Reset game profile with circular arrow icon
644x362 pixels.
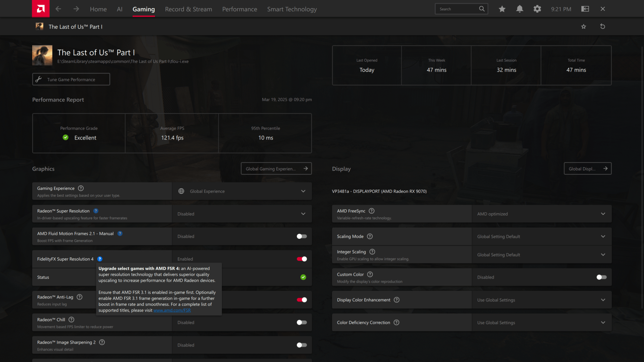[x=602, y=26]
